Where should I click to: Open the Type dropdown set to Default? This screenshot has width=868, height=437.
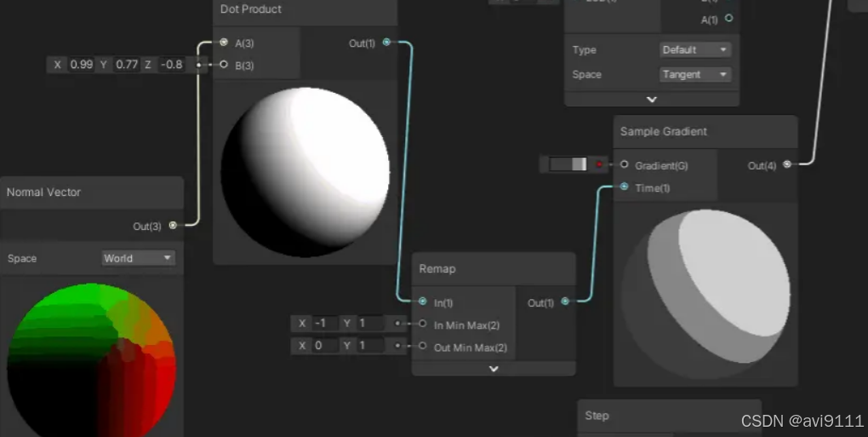click(x=694, y=50)
